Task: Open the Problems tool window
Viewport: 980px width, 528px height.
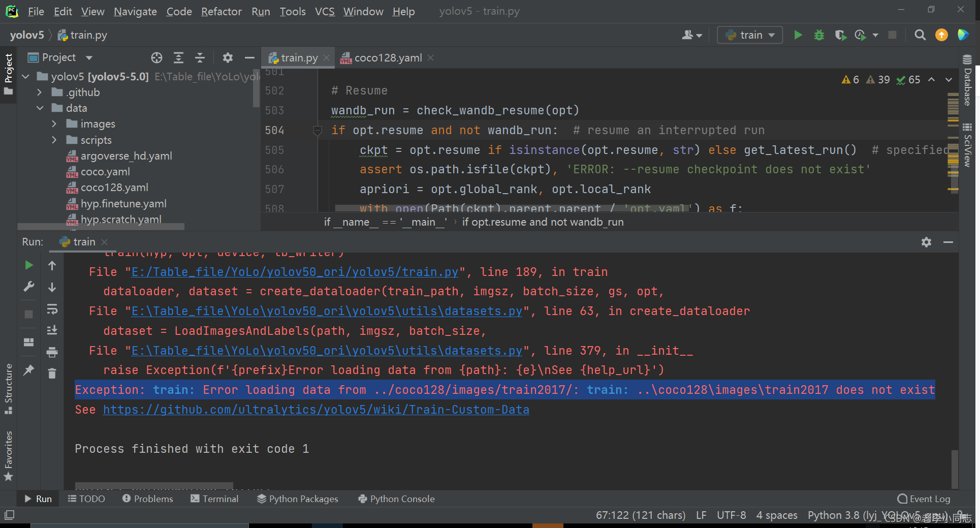Action: click(x=148, y=499)
